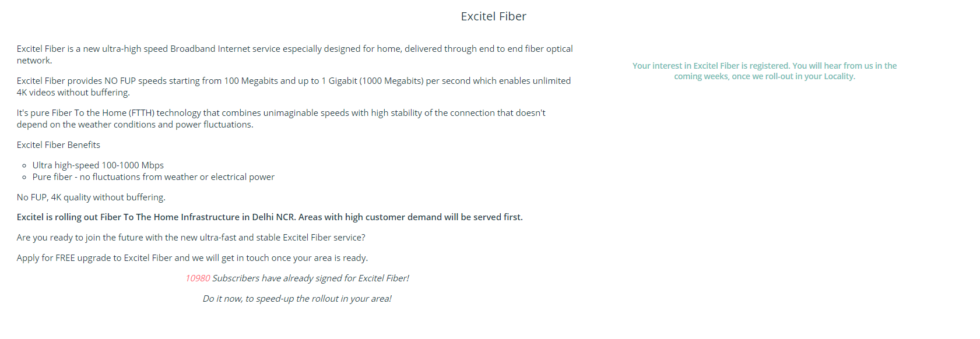Image resolution: width=980 pixels, height=339 pixels.
Task: Click "Subscribers have already signed for Excitel Fiber!" text
Action: [x=310, y=278]
